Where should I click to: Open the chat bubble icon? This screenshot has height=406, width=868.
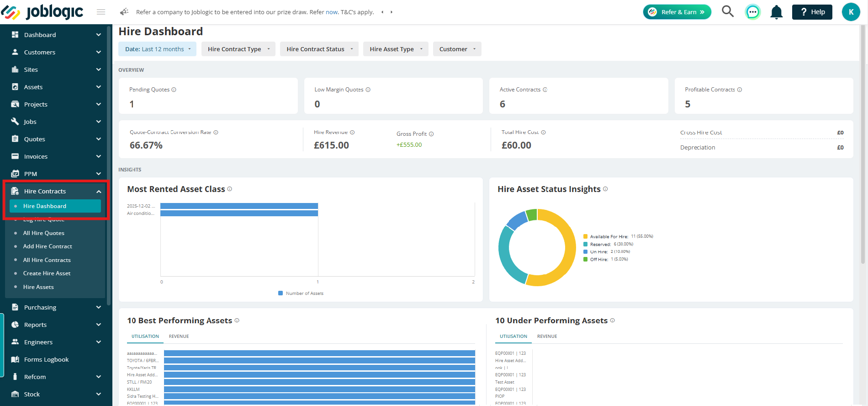click(x=752, y=12)
